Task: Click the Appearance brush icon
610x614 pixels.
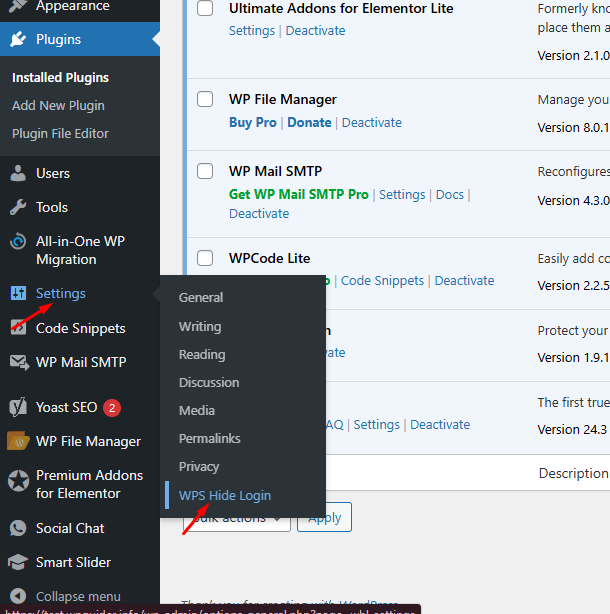Action: click(x=18, y=5)
